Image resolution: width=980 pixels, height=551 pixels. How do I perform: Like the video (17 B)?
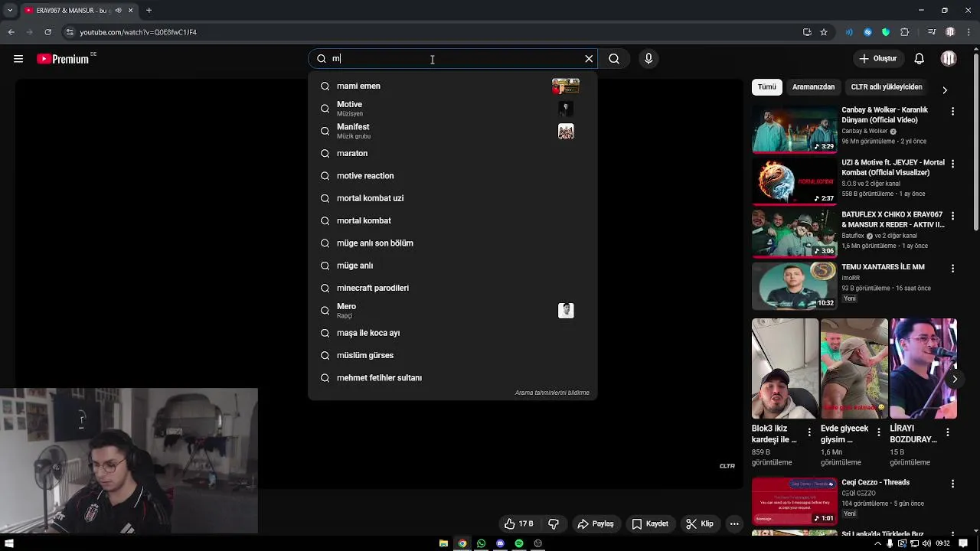(518, 523)
